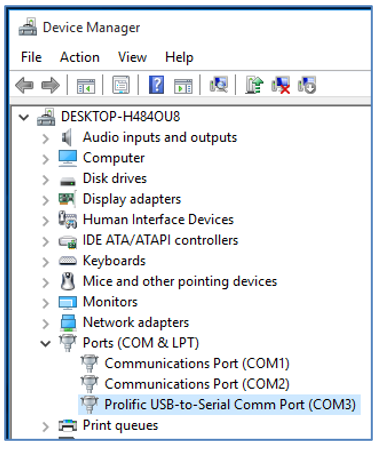Open the Properties toolbar icon
This screenshot has height=449, width=378.
pyautogui.click(x=121, y=85)
